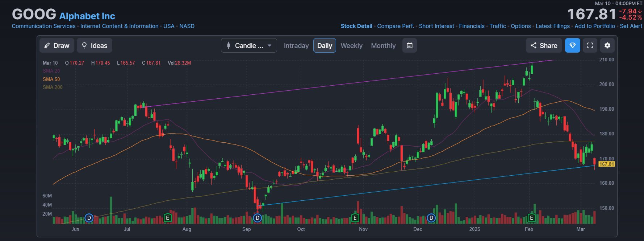Viewport: 644px width, 241px height.
Task: Toggle the SMA 200 indicator label
Action: (53, 87)
